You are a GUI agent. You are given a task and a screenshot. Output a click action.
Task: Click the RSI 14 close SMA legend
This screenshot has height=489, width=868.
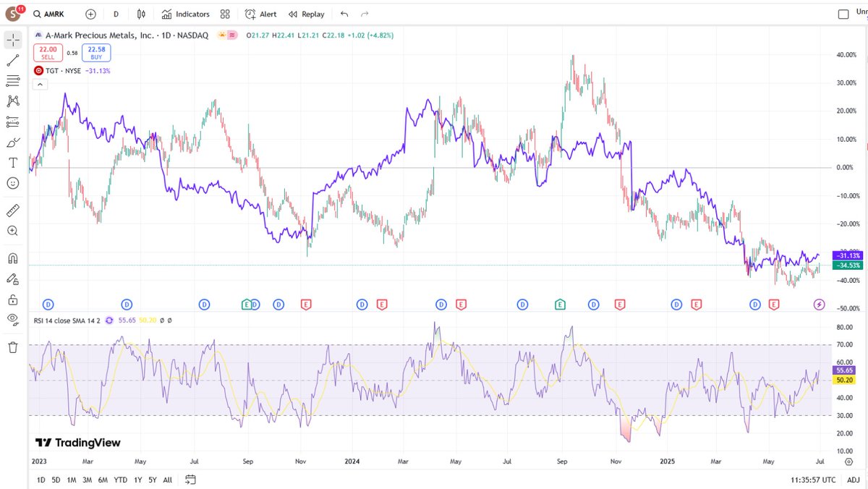coord(68,320)
